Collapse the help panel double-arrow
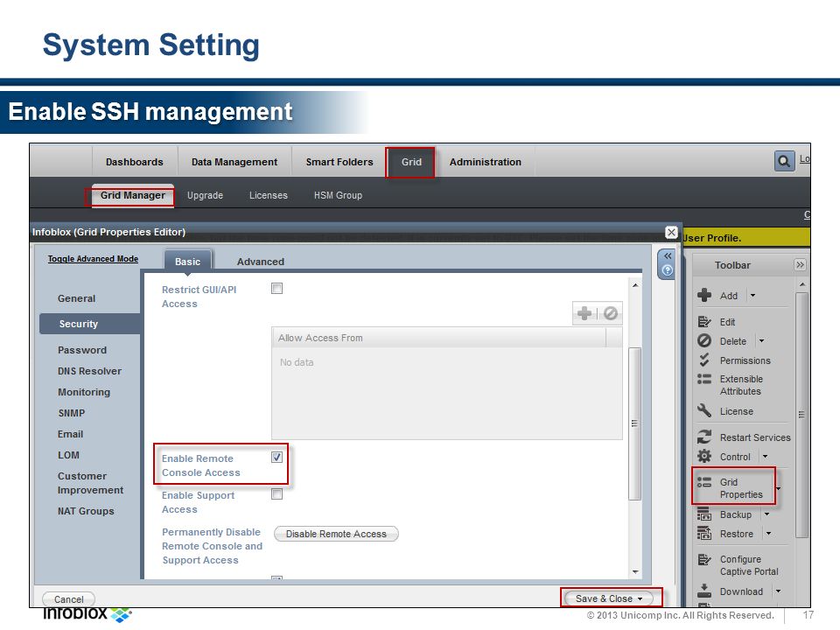 point(668,256)
